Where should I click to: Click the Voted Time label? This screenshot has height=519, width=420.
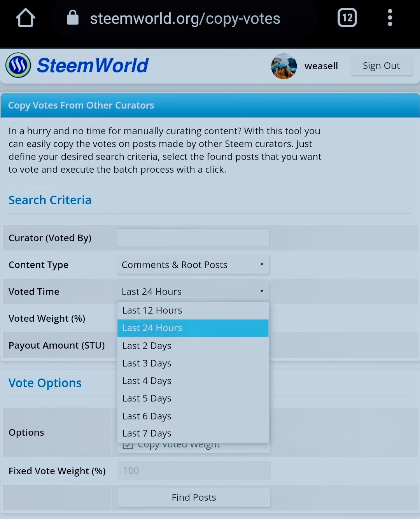[34, 292]
